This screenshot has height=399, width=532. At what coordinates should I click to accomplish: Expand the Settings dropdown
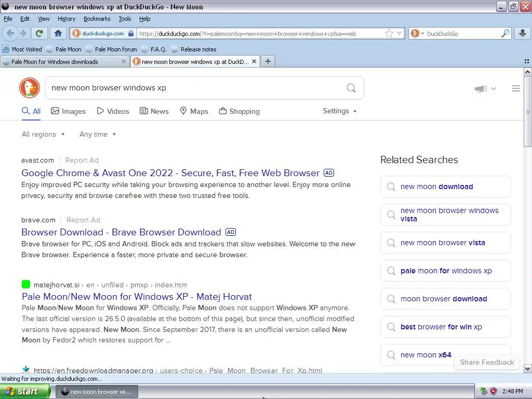pyautogui.click(x=340, y=111)
